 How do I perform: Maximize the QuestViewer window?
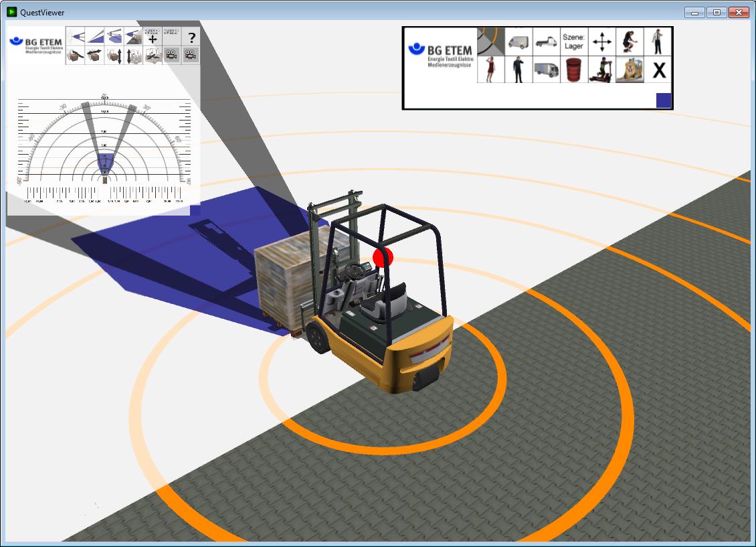click(x=717, y=13)
